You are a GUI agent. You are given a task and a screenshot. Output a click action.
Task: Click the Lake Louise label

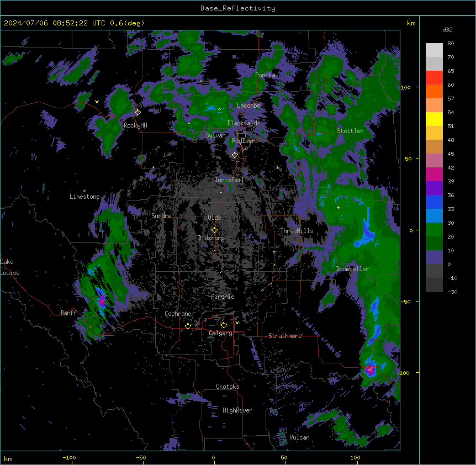coord(10,267)
